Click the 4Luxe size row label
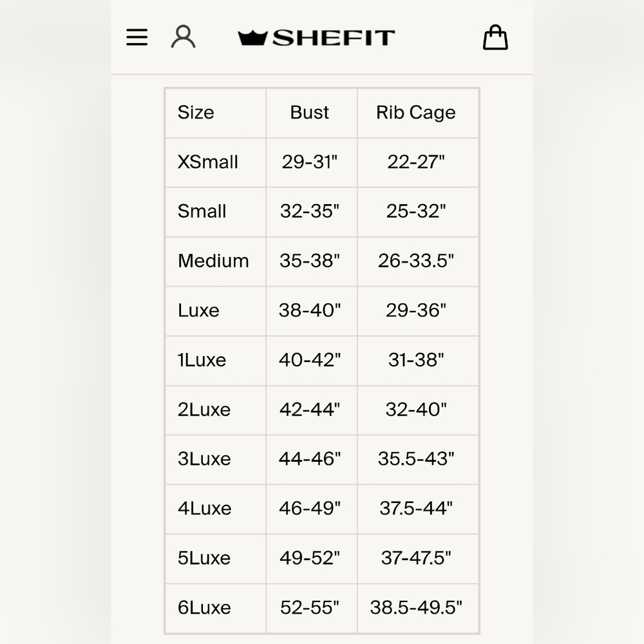 [x=205, y=509]
